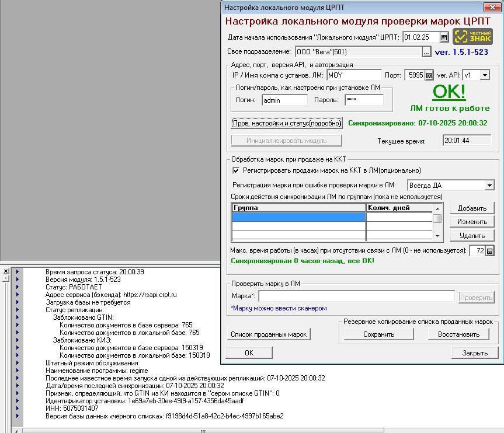Click Группа column header
This screenshot has width=504, height=433.
[298, 208]
